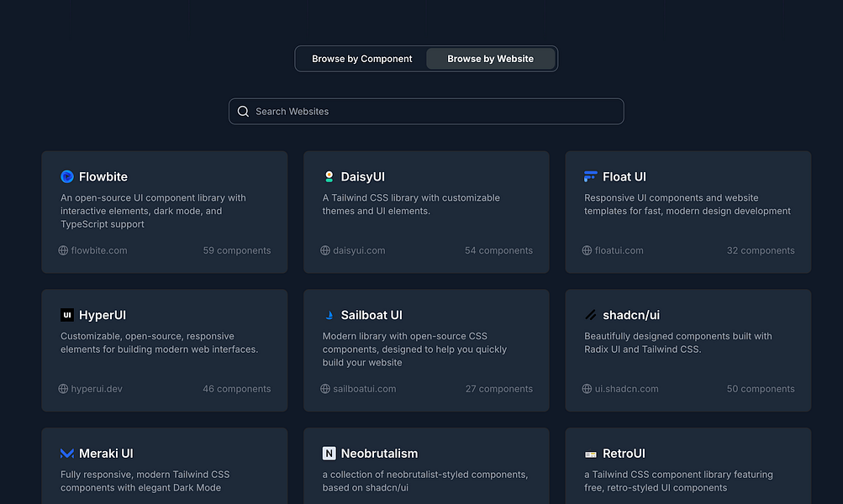Open the DaisyUI card title
The image size is (843, 504).
click(363, 176)
